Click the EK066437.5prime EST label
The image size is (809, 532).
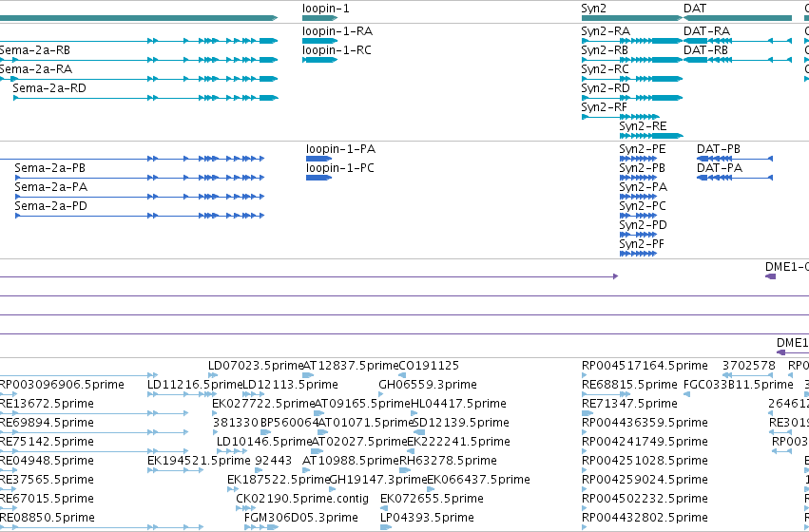479,480
